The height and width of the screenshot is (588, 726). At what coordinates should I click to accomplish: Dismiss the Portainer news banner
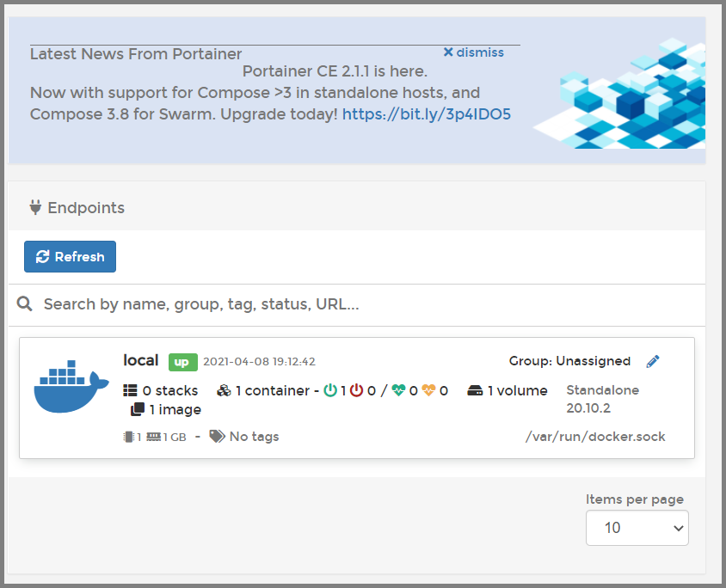(473, 52)
